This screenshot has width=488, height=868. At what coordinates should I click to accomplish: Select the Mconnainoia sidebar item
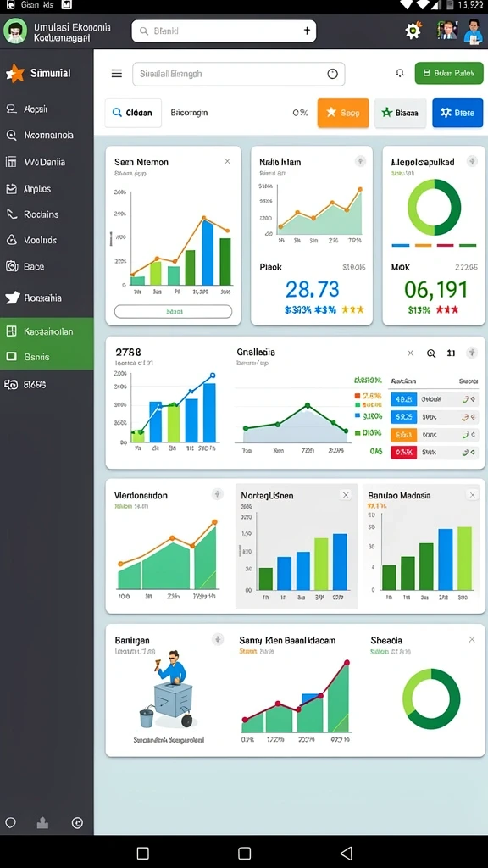[x=47, y=135]
